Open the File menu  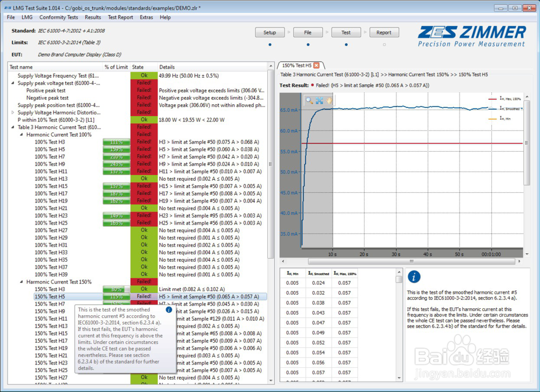coord(11,17)
